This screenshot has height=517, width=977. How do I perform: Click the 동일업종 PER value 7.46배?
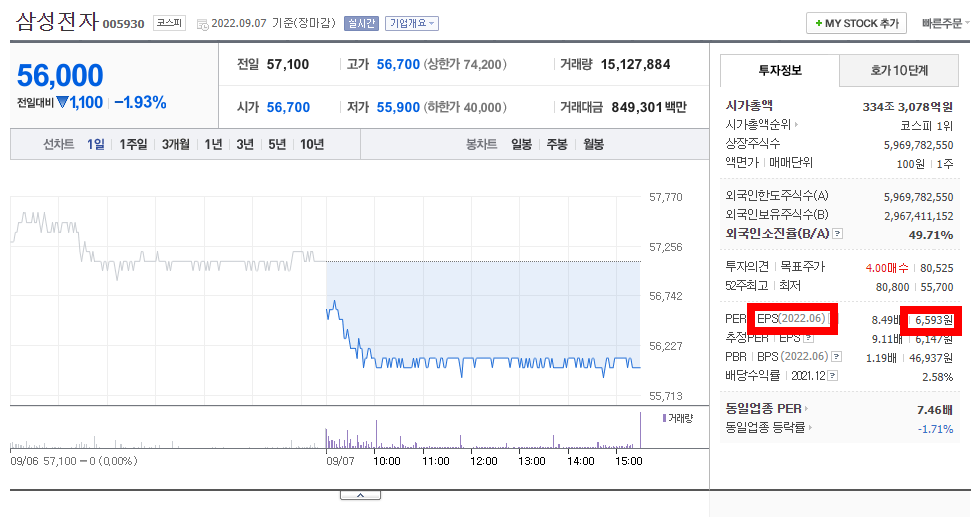coord(935,410)
